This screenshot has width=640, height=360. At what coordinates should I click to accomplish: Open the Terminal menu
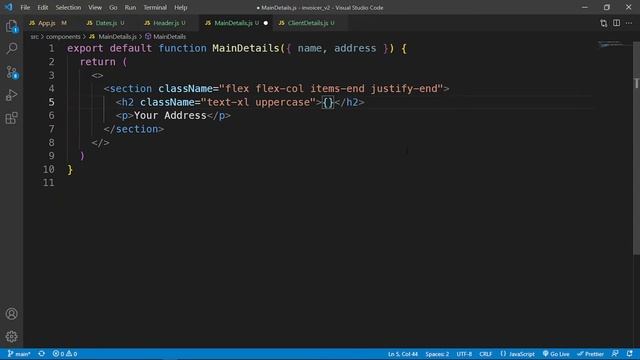point(155,7)
